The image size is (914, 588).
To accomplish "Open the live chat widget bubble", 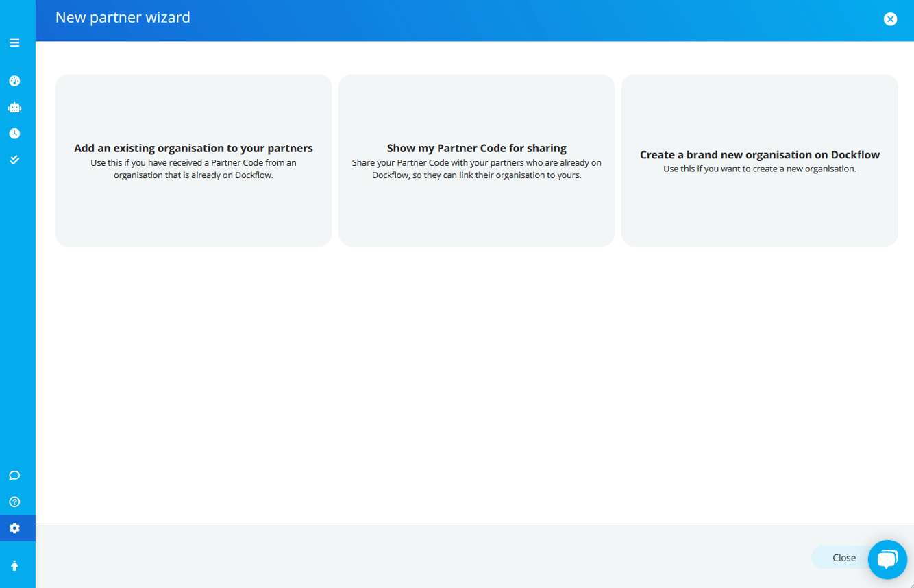I will pos(887,560).
